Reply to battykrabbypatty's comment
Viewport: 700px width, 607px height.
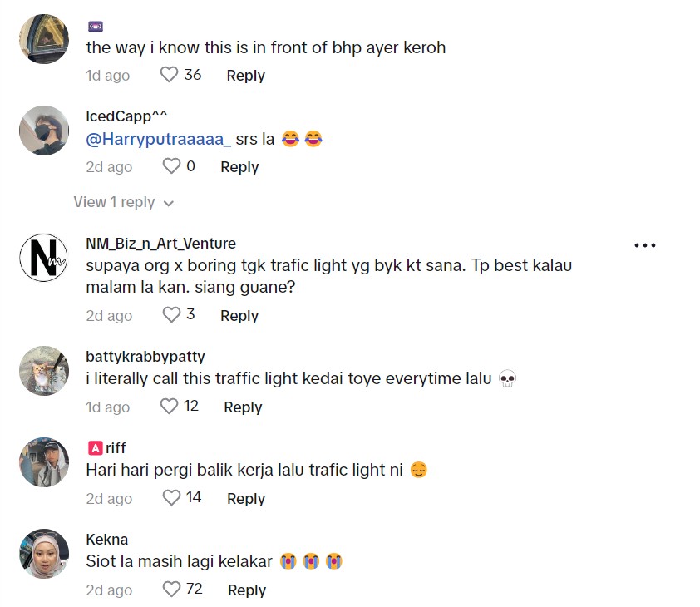243,407
